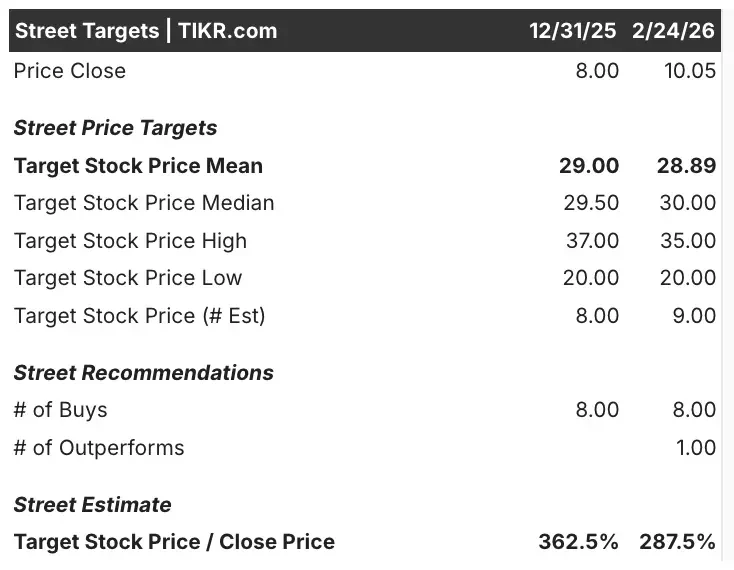Select the 30.00 median value
Viewport: 734px width, 570px height.
tap(686, 203)
